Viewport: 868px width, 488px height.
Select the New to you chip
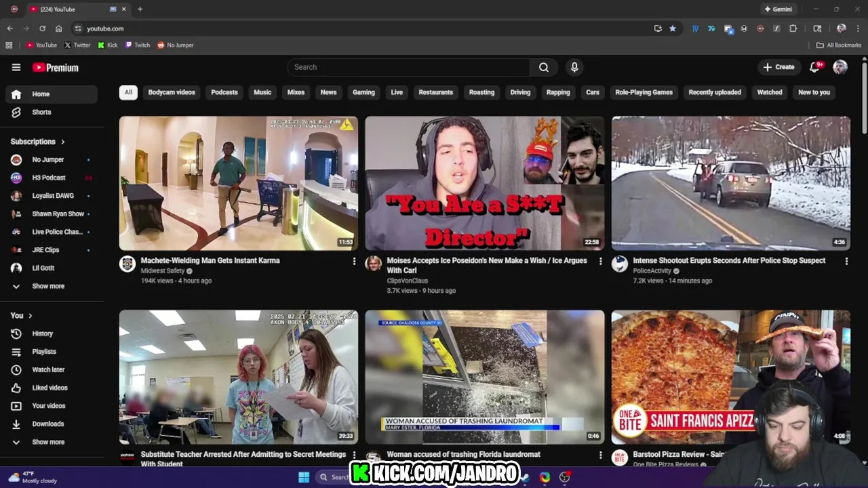pyautogui.click(x=814, y=92)
